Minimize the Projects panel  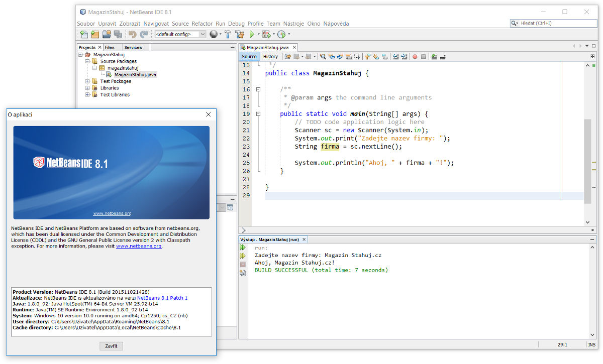pos(232,47)
